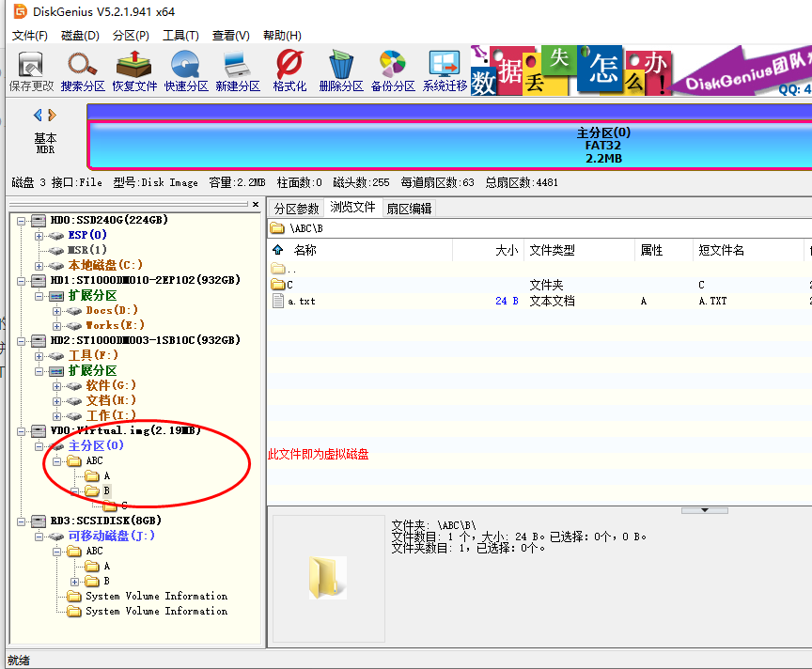The image size is (812, 669).
Task: Select 工具(F:) partition in the tree
Action: pos(93,355)
